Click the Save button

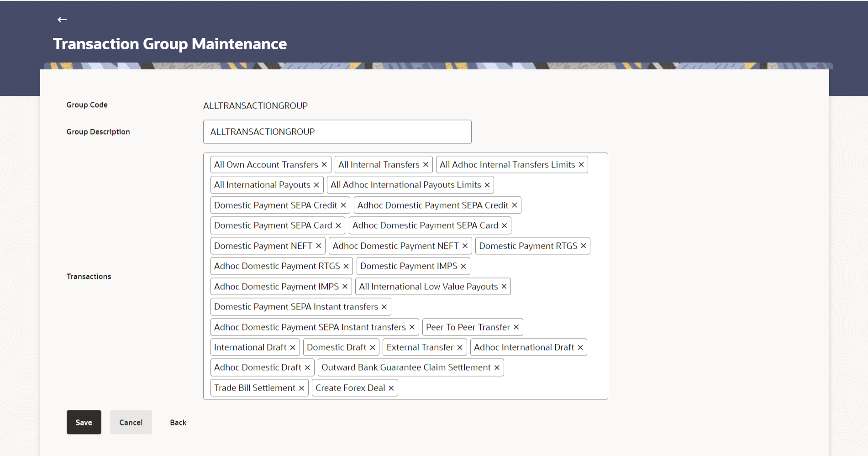[84, 422]
